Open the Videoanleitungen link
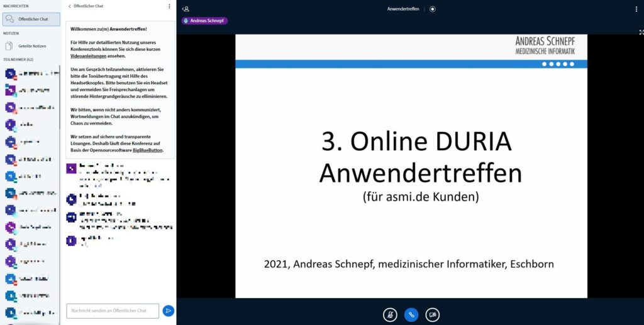This screenshot has height=325, width=644. (x=88, y=56)
